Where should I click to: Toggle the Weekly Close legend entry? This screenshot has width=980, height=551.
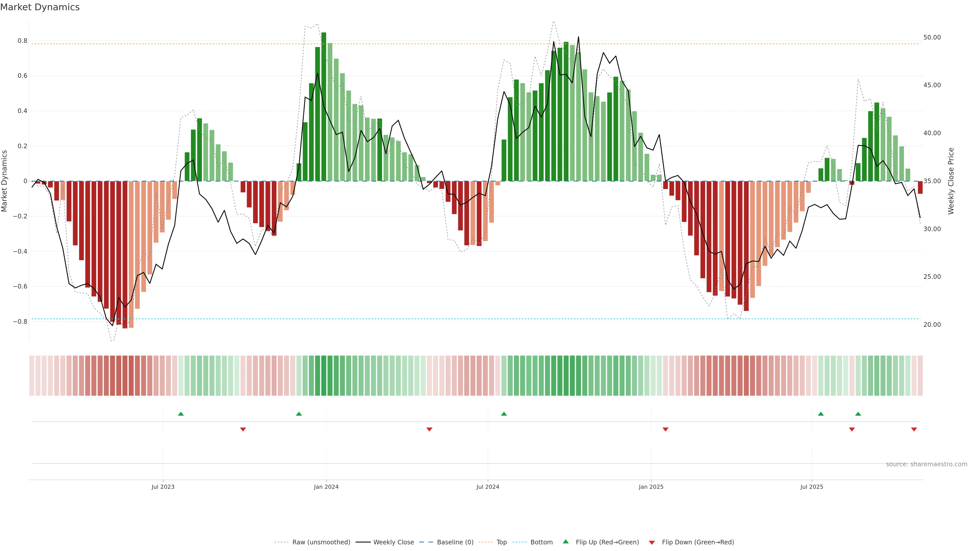[x=393, y=542]
